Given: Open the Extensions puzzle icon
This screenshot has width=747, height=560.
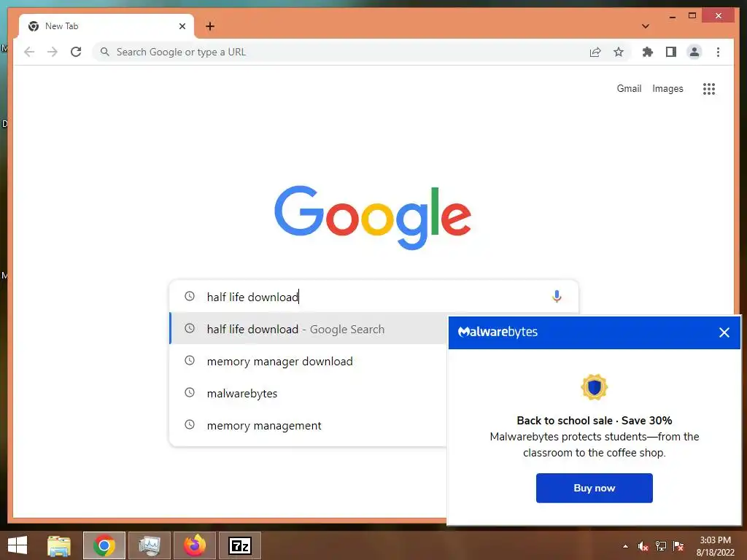Looking at the screenshot, I should click(x=648, y=52).
